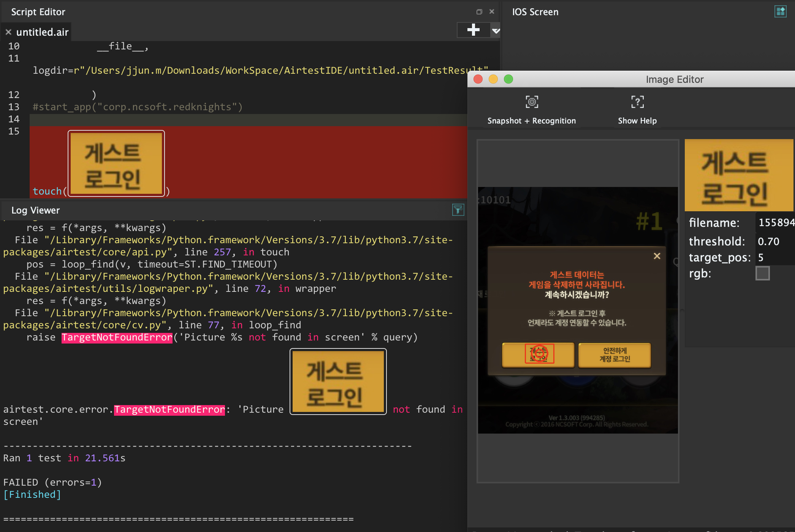
Task: Click the Snapshot + Recognition icon
Action: (532, 102)
